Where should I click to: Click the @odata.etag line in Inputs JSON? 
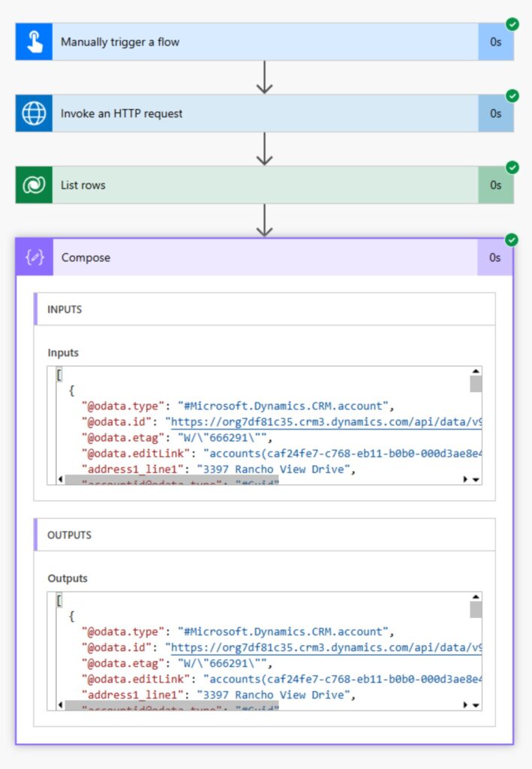click(177, 438)
